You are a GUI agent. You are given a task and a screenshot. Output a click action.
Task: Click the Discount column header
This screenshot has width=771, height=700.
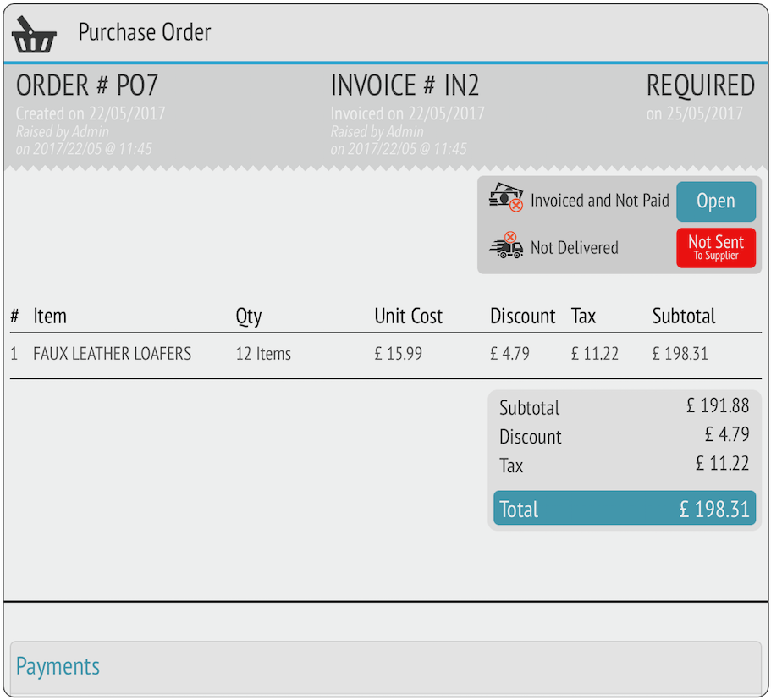522,317
